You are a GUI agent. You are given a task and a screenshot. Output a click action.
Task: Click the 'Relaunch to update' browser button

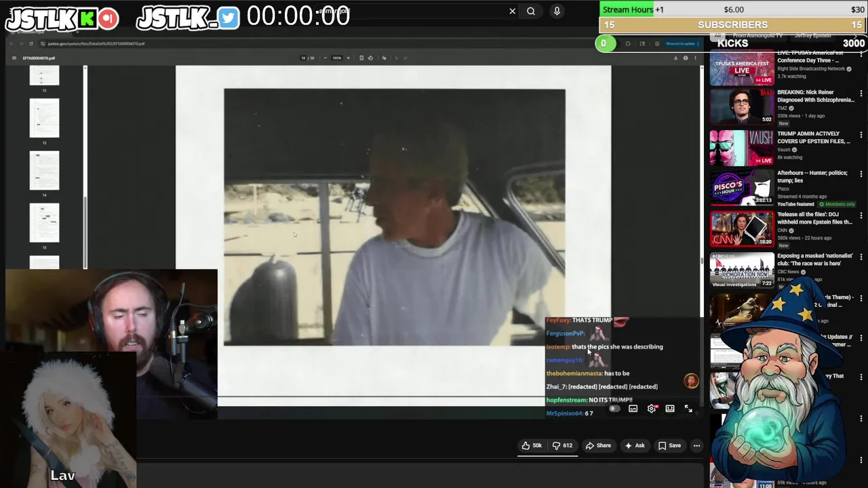point(682,43)
